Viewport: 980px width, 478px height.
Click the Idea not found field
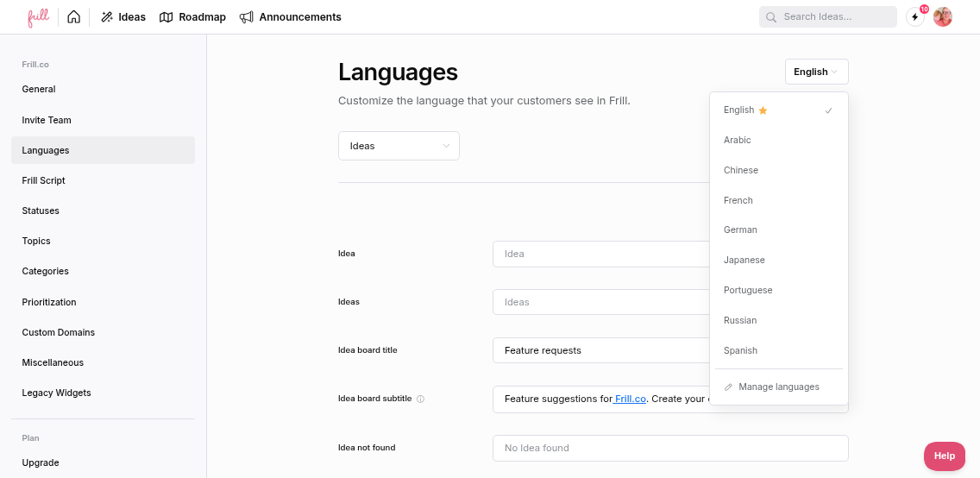[x=670, y=448]
